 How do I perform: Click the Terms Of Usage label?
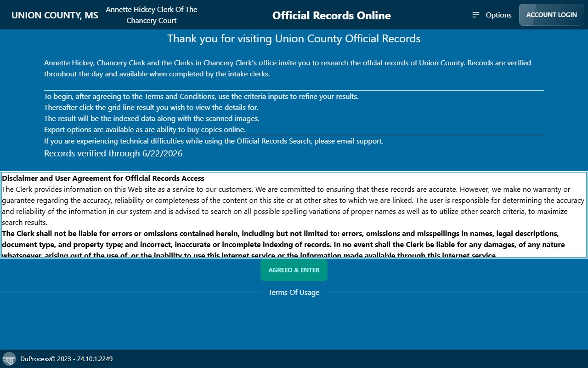[x=294, y=292]
